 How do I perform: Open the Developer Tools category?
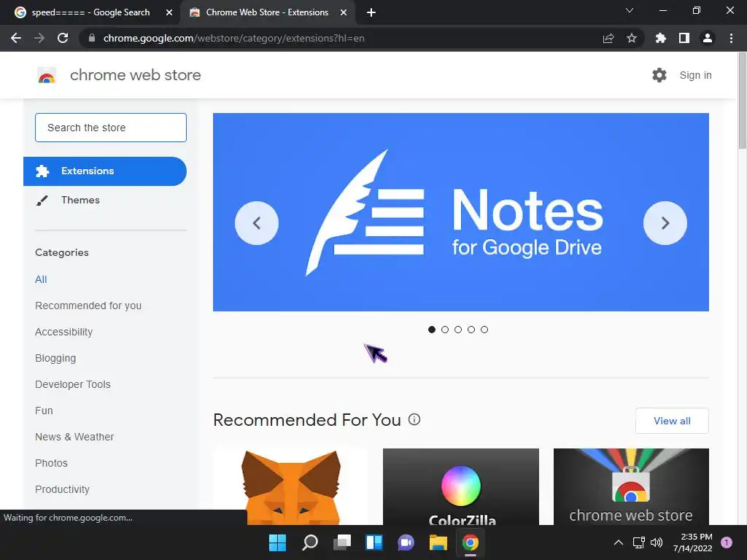pos(73,384)
